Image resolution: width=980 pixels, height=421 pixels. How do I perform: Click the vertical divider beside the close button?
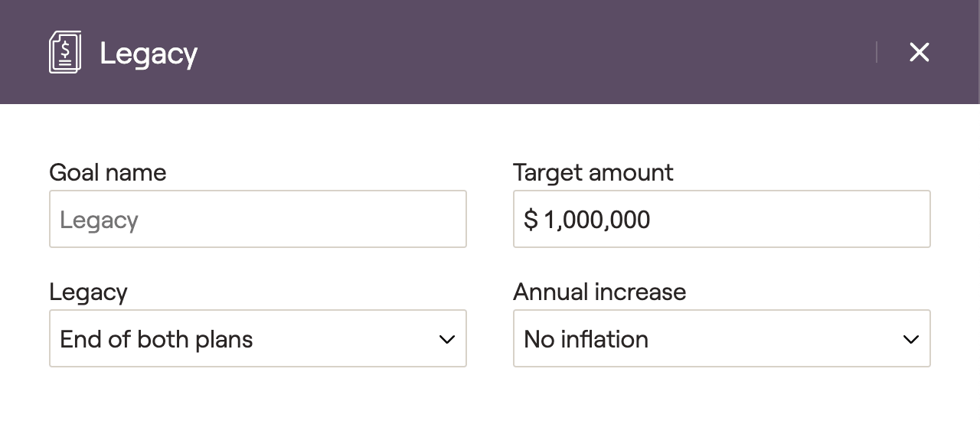point(877,52)
